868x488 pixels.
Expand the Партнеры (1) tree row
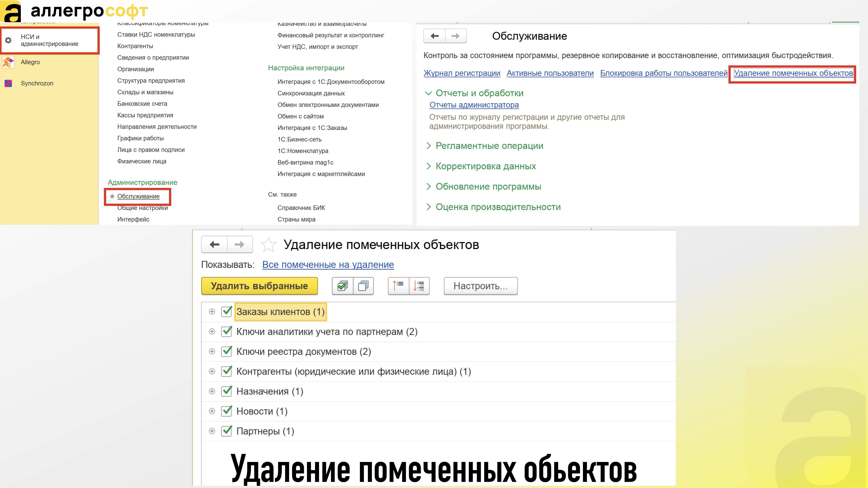point(212,431)
